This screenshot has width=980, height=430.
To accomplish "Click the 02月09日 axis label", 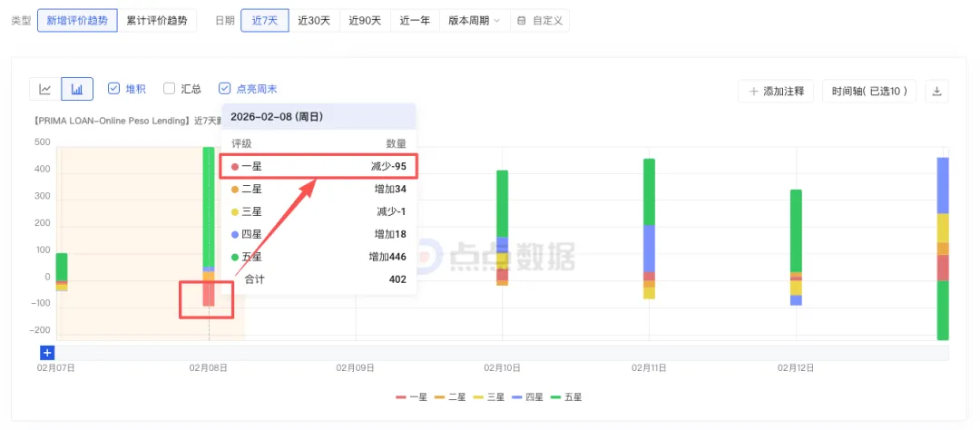I will tap(356, 368).
